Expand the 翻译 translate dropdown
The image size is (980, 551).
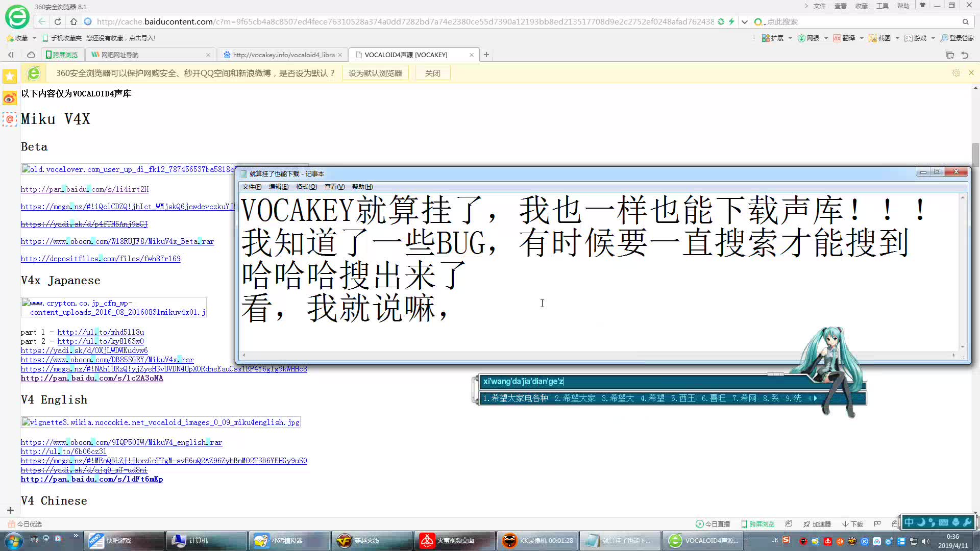coord(862,38)
